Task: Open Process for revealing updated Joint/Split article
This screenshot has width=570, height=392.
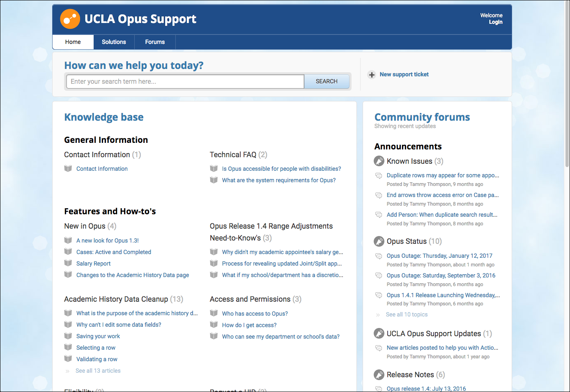Action: (282, 264)
